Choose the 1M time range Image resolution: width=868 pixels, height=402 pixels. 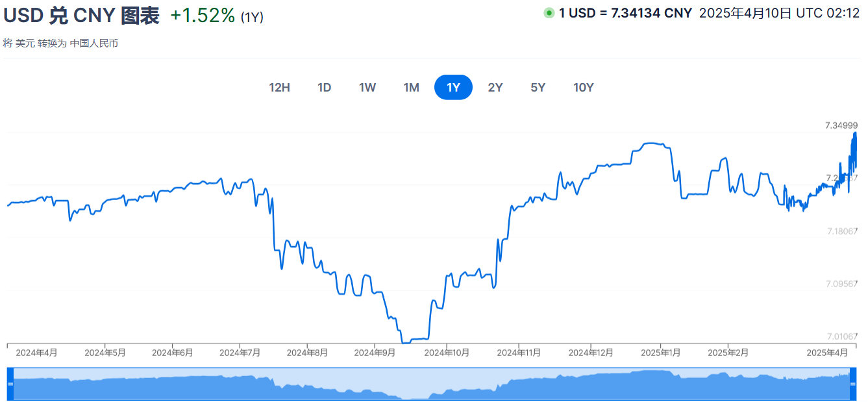tap(411, 88)
